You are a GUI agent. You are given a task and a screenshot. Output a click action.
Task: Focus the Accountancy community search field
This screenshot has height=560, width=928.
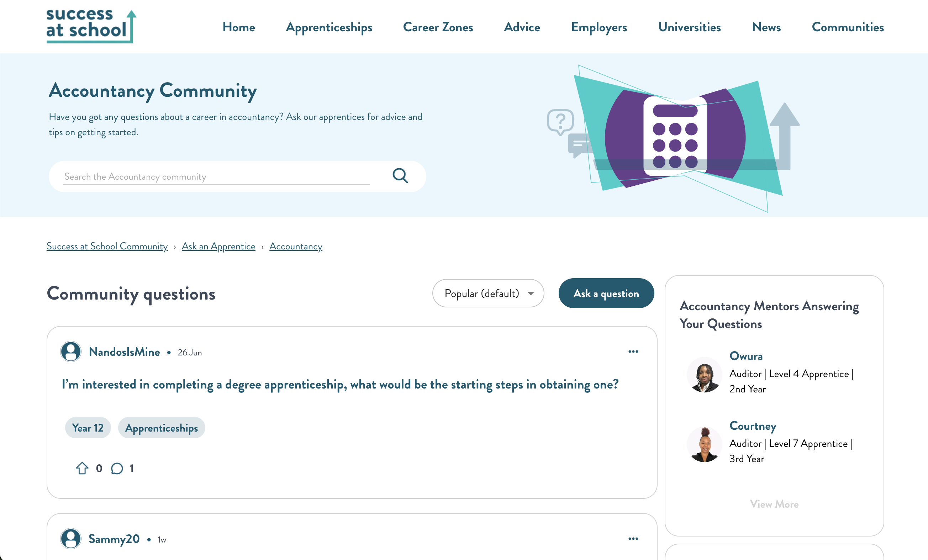click(x=217, y=176)
